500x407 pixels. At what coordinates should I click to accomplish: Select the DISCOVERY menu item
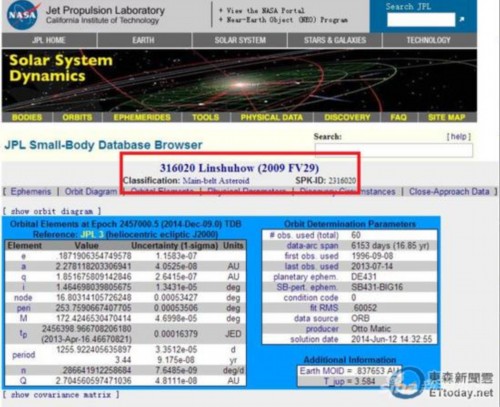(x=347, y=117)
